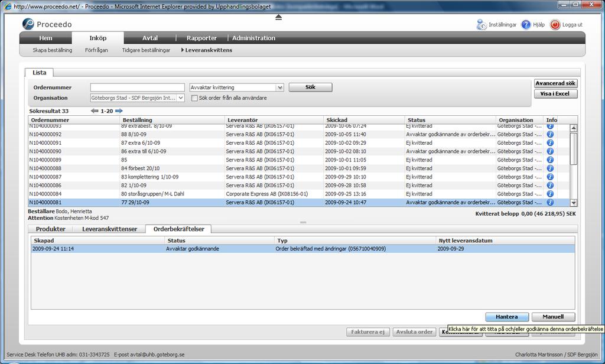Open the Inställningar settings icon

coord(482,25)
